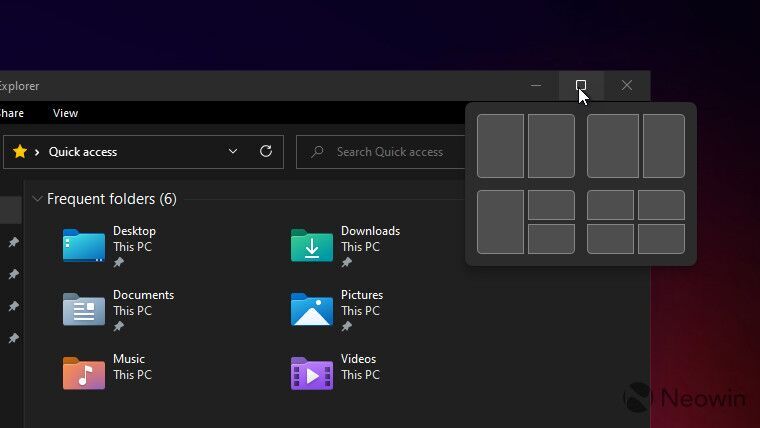Snap window to left half, equal split
This screenshot has height=428, width=760.
click(x=500, y=146)
